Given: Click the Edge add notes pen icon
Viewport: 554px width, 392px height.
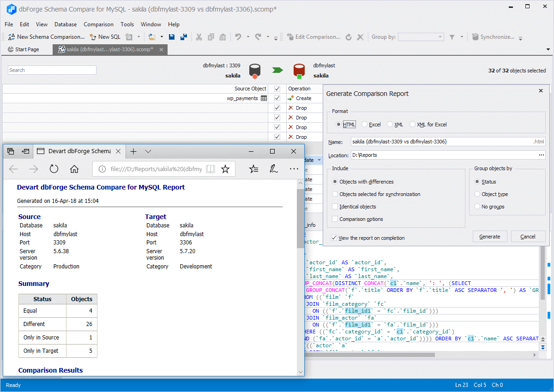Looking at the screenshot, I should pyautogui.click(x=274, y=169).
